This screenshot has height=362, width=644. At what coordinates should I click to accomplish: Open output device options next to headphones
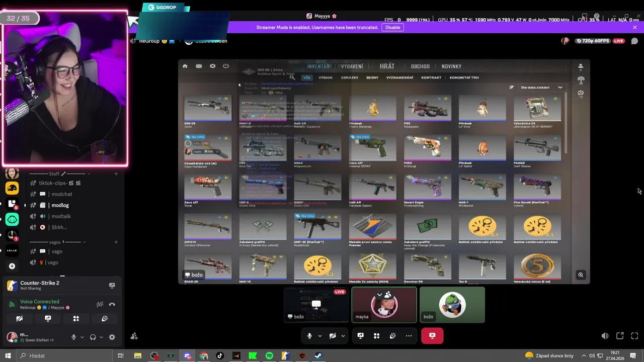click(101, 337)
